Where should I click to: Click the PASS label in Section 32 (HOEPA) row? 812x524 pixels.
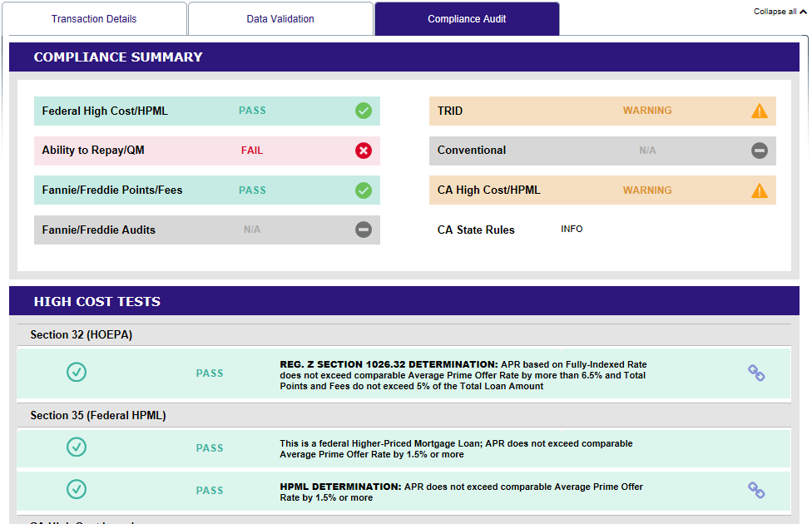[x=210, y=373]
